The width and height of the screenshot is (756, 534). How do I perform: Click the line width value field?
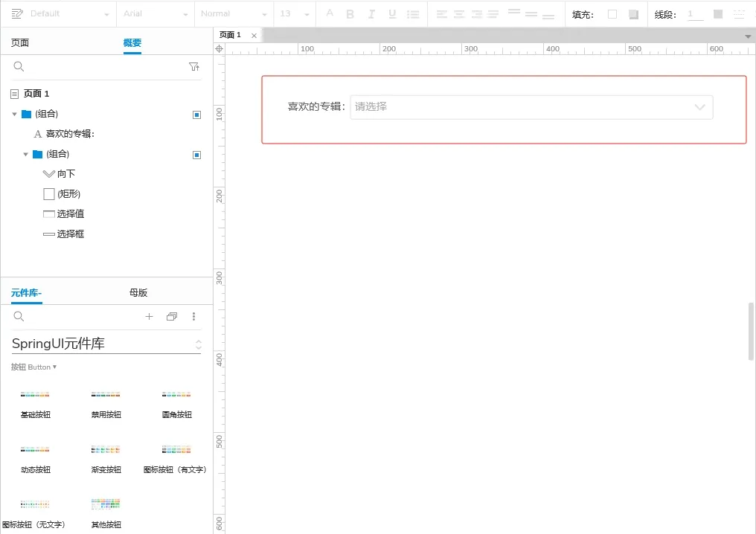pyautogui.click(x=695, y=14)
